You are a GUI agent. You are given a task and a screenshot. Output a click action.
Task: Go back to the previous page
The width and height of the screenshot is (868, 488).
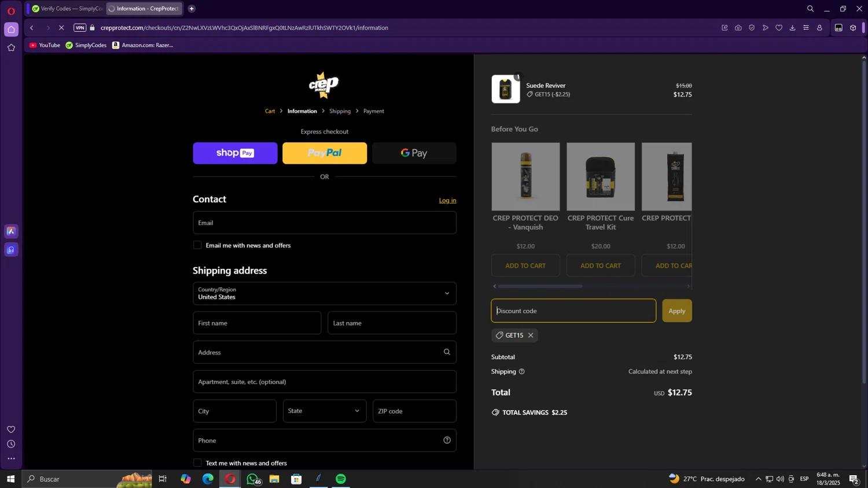coord(32,28)
